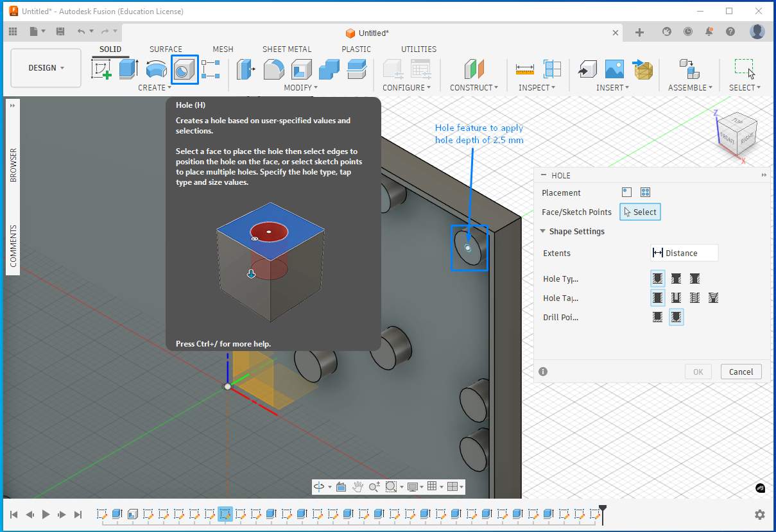Viewport: 776px width, 532px height.
Task: Select Countersink hole type
Action: [x=694, y=279]
